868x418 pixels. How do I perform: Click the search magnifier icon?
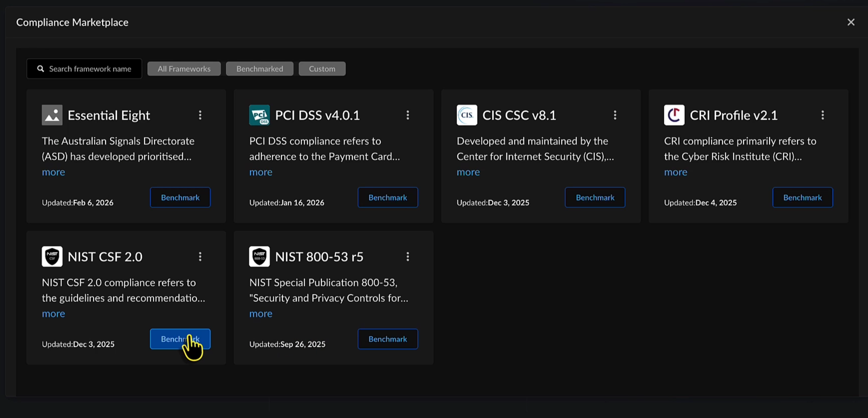(x=40, y=69)
